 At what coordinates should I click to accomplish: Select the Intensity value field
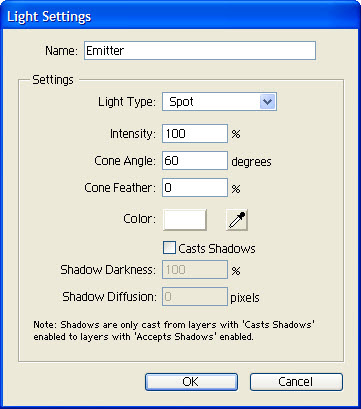195,134
